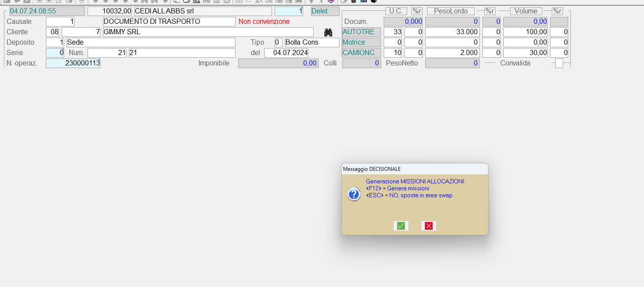Click the U.C. column header
644x287 pixels.
(x=396, y=11)
